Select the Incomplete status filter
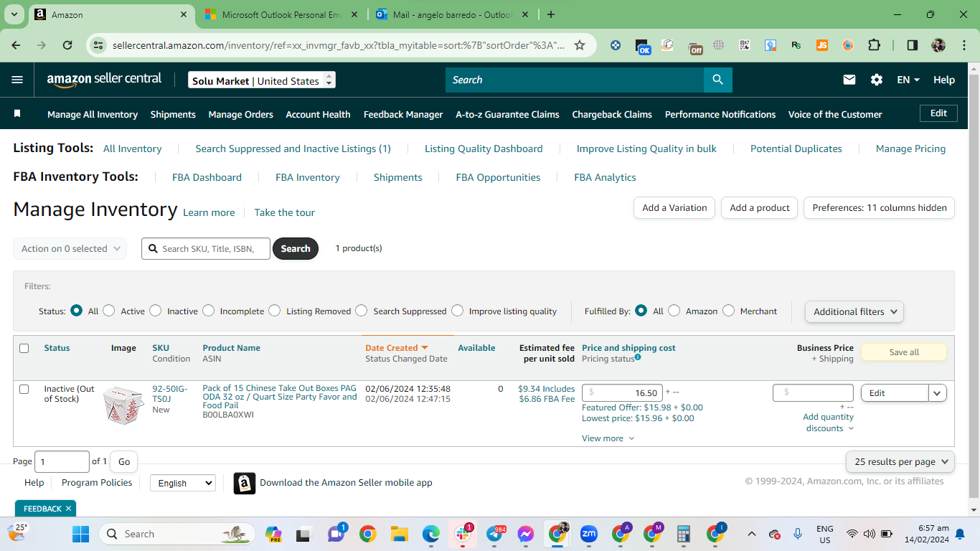Image resolution: width=980 pixels, height=551 pixels. [x=209, y=311]
